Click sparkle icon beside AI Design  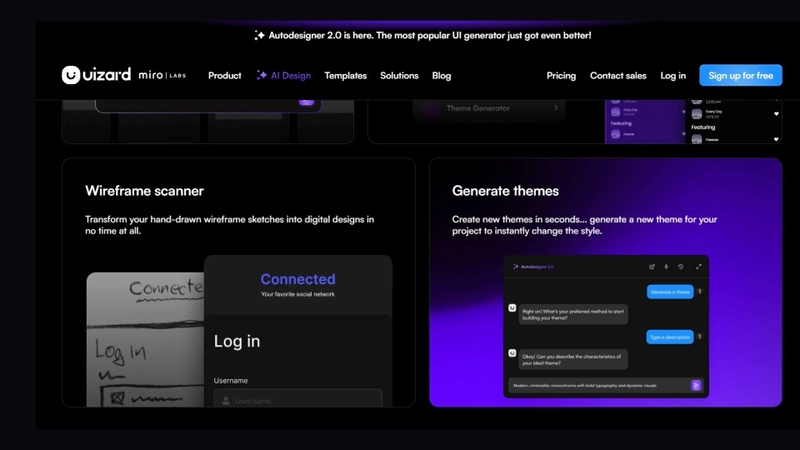[262, 76]
